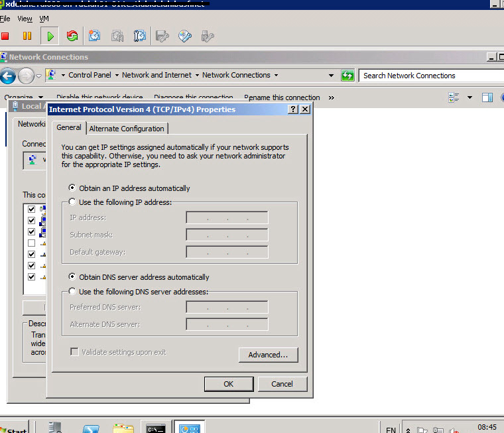Toggle the preview pane icon
This screenshot has width=504, height=433.
[x=487, y=97]
